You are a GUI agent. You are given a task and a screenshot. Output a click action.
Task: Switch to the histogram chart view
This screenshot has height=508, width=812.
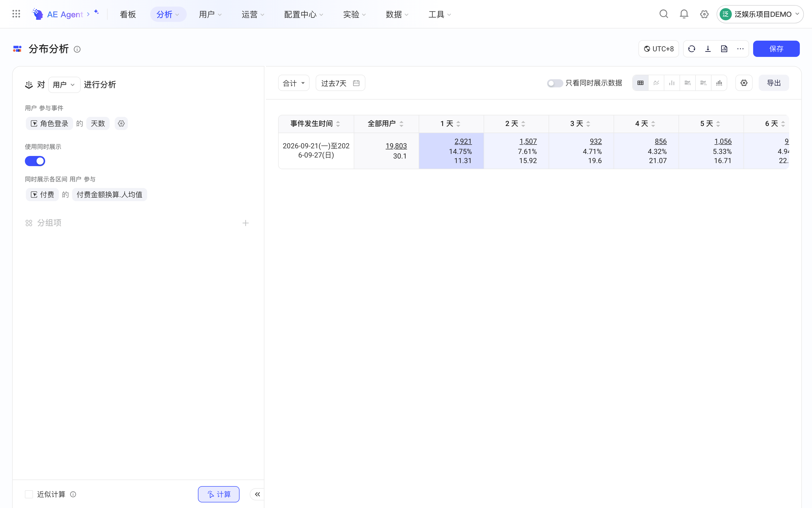coord(719,83)
